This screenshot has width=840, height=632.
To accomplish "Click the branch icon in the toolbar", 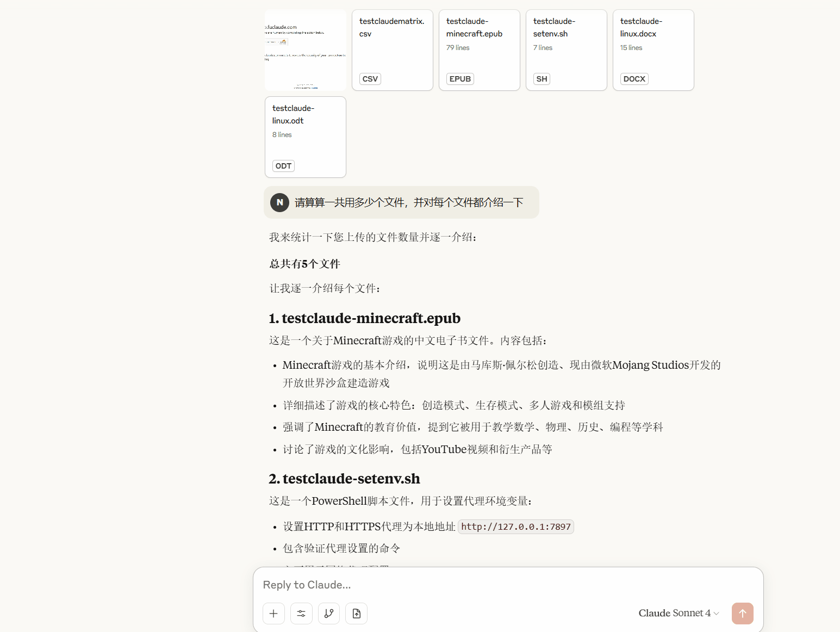I will click(329, 614).
